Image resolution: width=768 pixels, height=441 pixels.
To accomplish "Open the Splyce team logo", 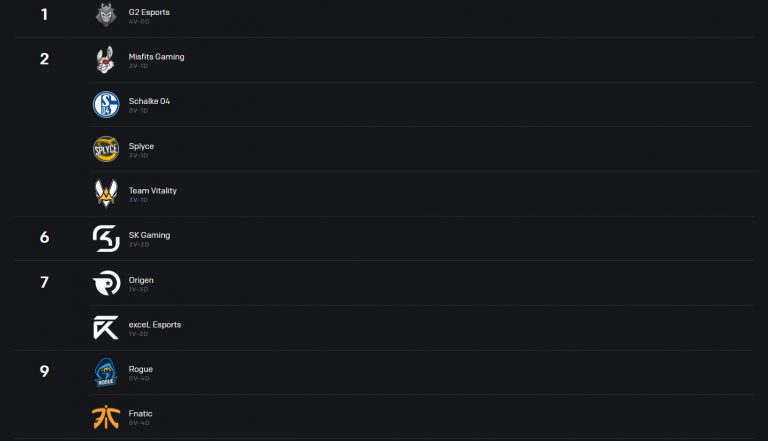I will point(106,149).
